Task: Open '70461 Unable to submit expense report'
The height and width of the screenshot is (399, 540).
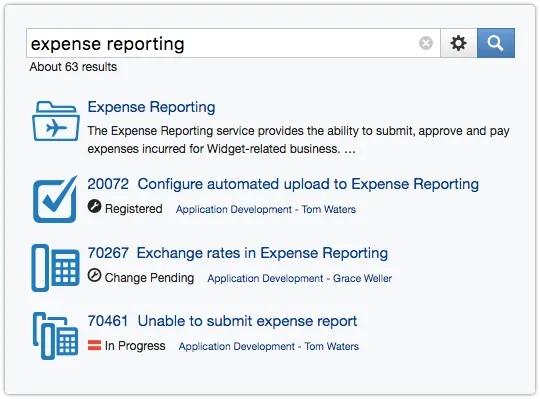Action: tap(222, 321)
